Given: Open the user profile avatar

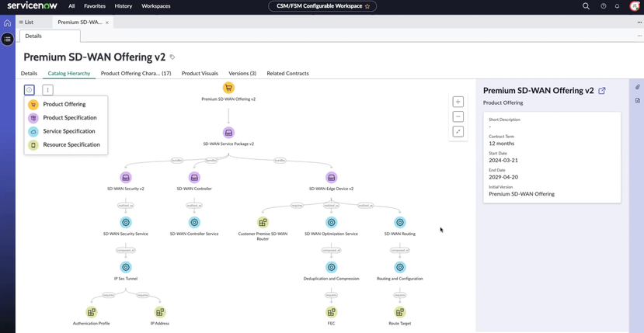Looking at the screenshot, I should (x=635, y=6).
